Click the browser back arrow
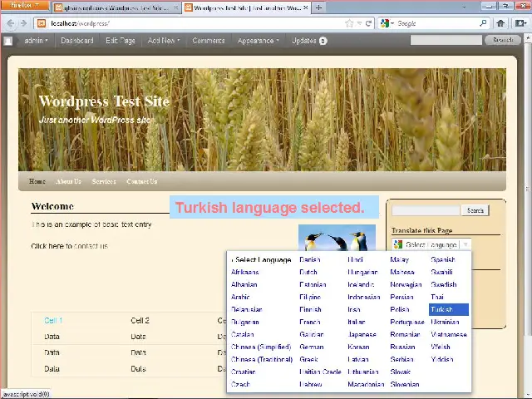The height and width of the screenshot is (399, 532). [10, 23]
